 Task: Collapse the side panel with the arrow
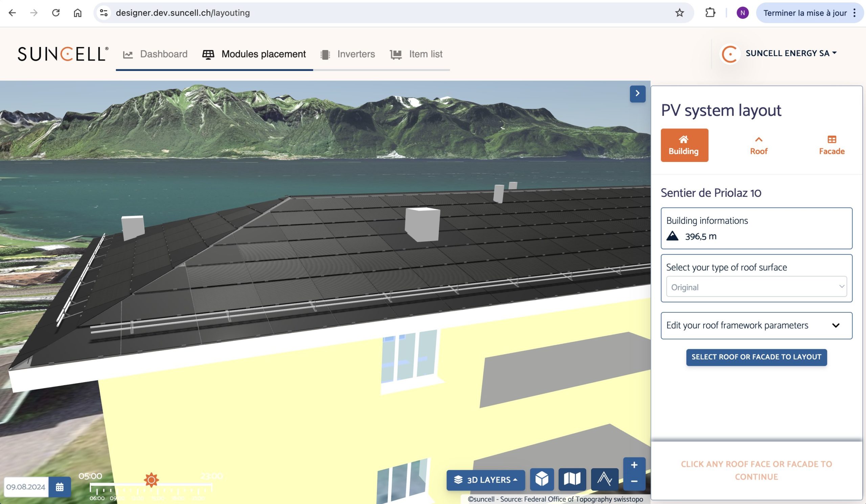tap(637, 93)
